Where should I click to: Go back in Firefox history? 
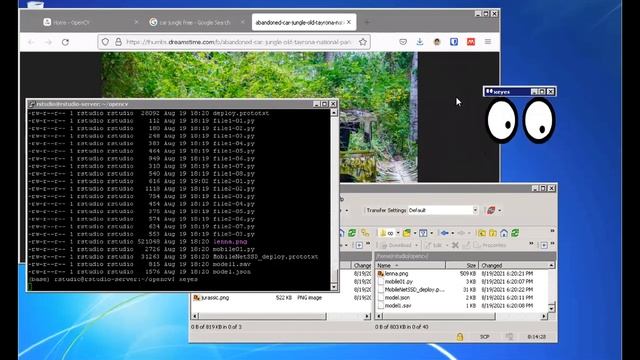[31, 42]
